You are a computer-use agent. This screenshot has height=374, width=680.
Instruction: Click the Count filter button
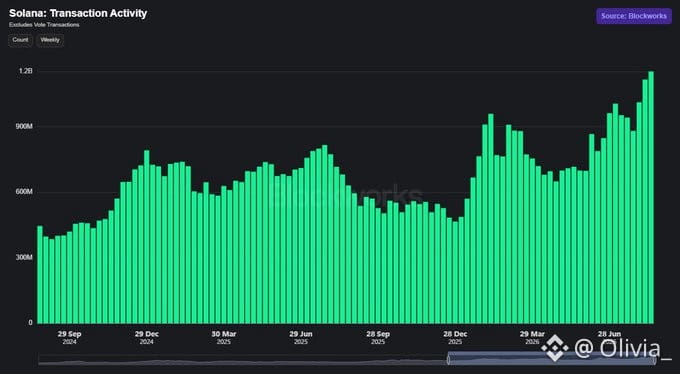click(20, 40)
